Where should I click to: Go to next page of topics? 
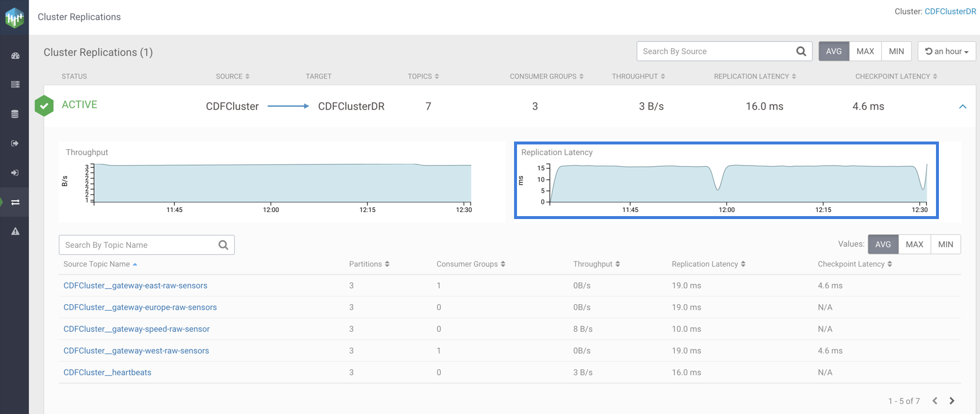(952, 401)
